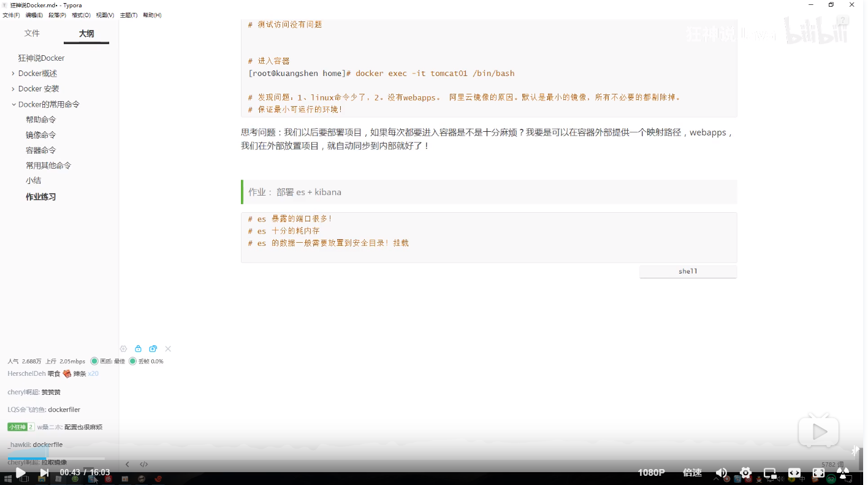Open video player settings gear
Viewport: 868px width, 485px height.
[x=745, y=473]
